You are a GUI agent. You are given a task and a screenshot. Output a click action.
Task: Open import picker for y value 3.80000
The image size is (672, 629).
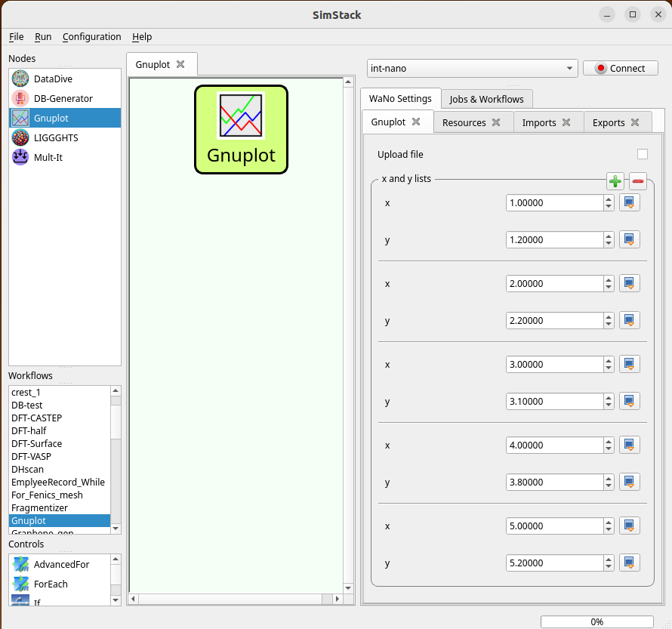coord(629,482)
